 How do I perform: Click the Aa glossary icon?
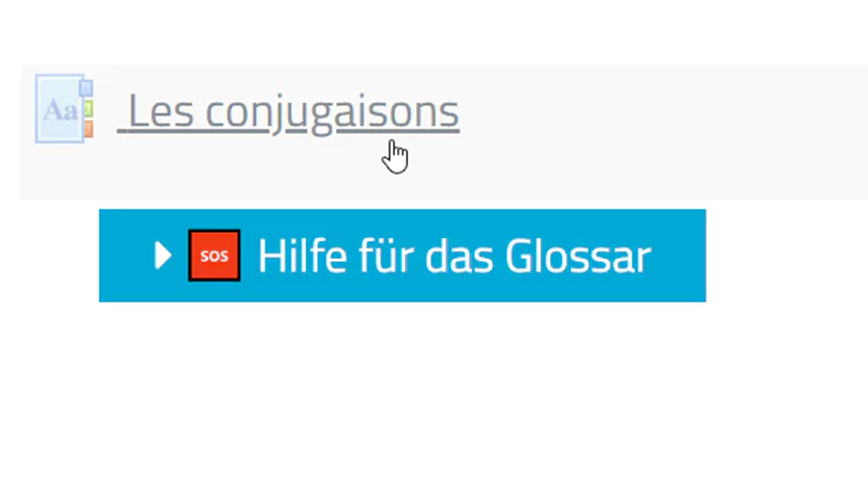point(64,108)
